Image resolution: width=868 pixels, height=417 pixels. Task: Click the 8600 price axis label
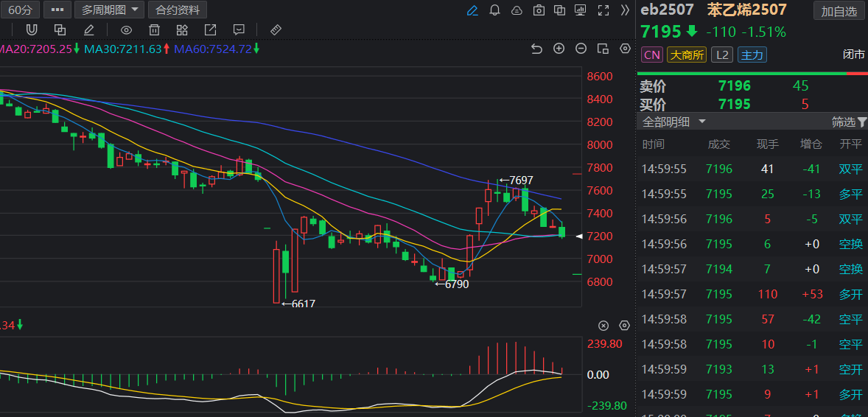click(600, 76)
